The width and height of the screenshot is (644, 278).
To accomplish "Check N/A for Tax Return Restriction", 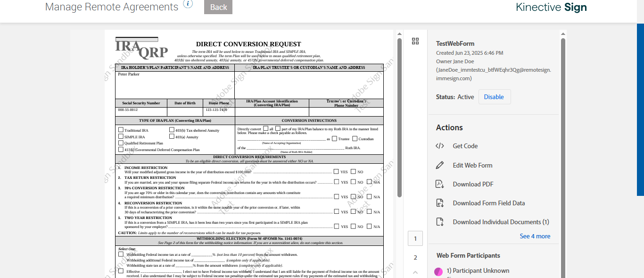I will 369,181.
